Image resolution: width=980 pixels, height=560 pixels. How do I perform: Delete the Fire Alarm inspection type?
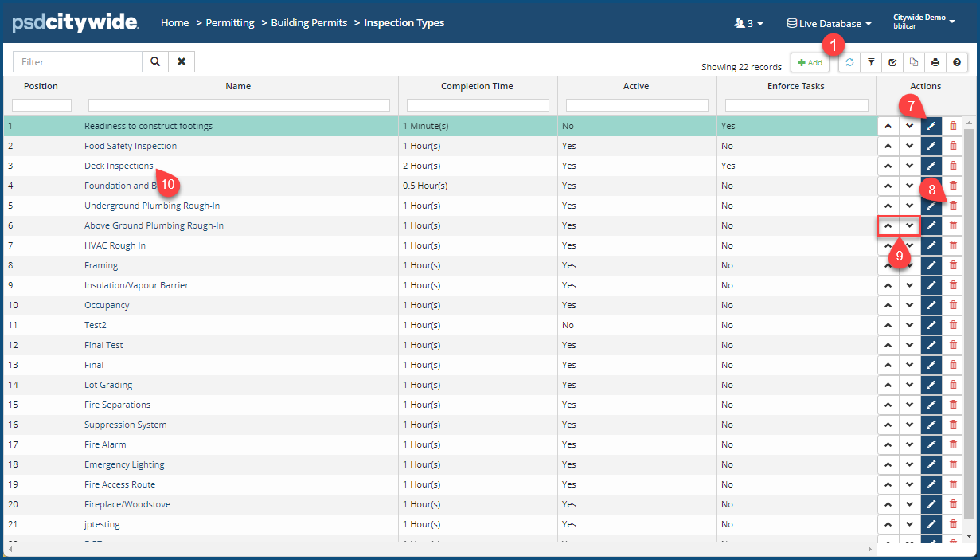click(953, 444)
